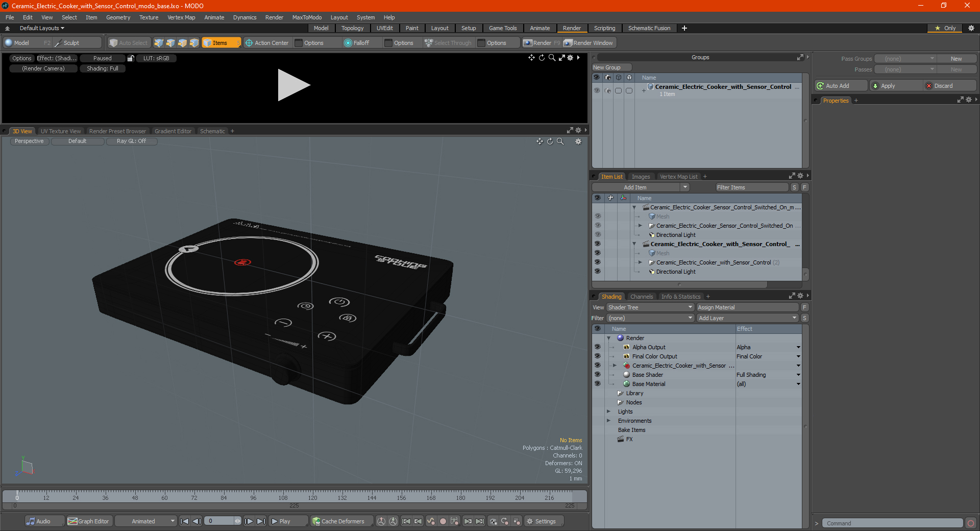
Task: Select Materials selection mode cube icon
Action: pos(194,43)
